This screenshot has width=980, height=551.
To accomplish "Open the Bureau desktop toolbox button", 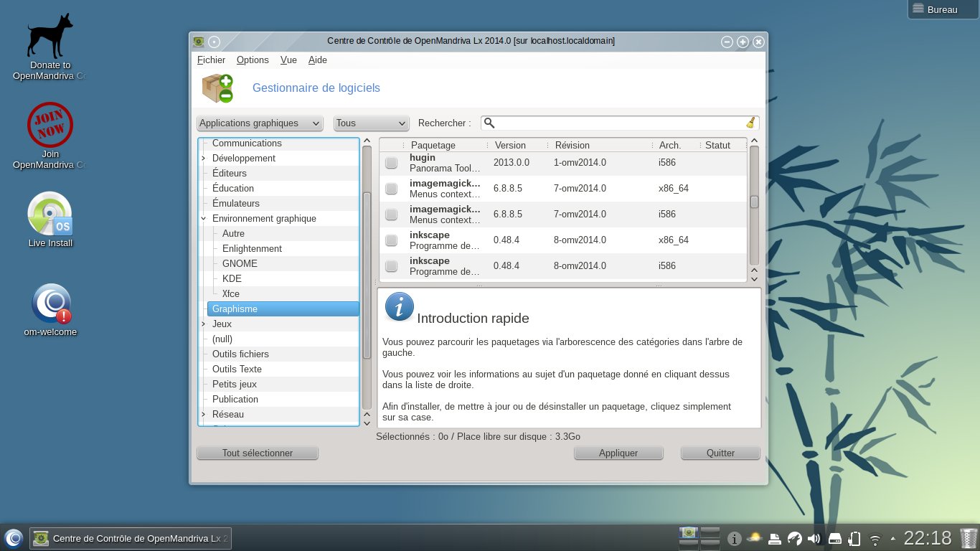I will [x=943, y=9].
